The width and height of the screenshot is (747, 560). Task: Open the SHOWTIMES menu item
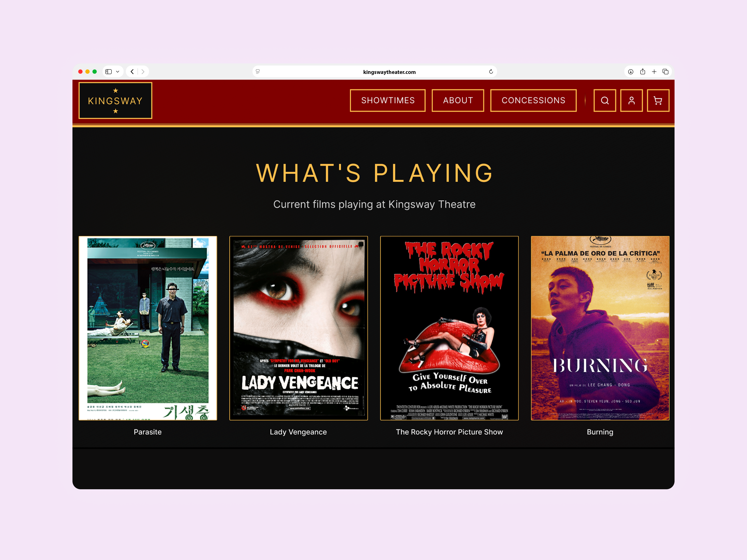click(x=388, y=101)
